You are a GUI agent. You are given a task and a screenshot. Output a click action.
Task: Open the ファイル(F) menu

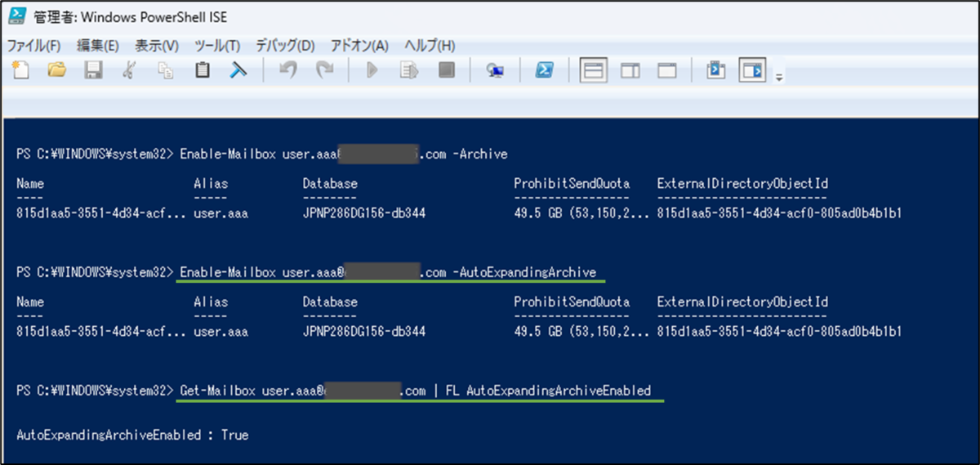point(34,45)
